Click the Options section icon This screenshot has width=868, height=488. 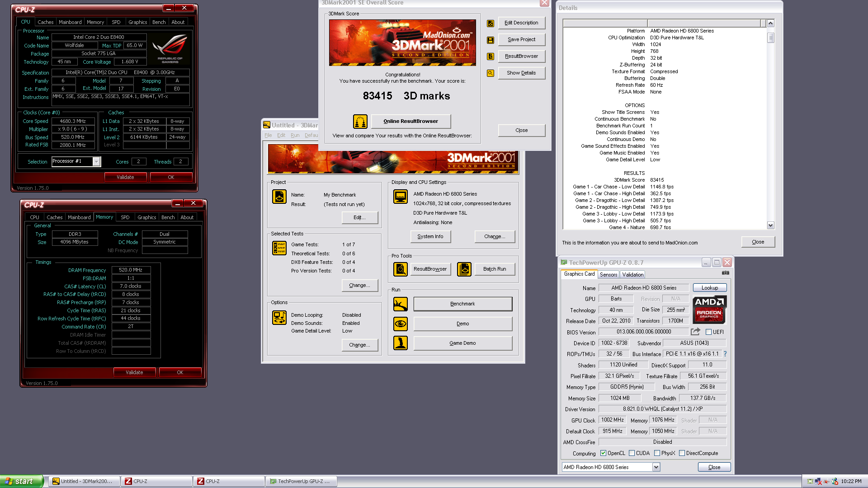(x=279, y=318)
